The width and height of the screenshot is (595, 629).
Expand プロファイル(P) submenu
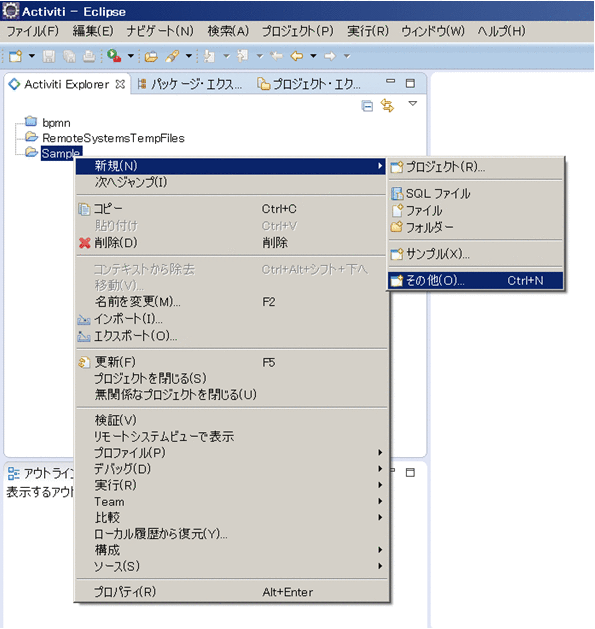(x=231, y=452)
